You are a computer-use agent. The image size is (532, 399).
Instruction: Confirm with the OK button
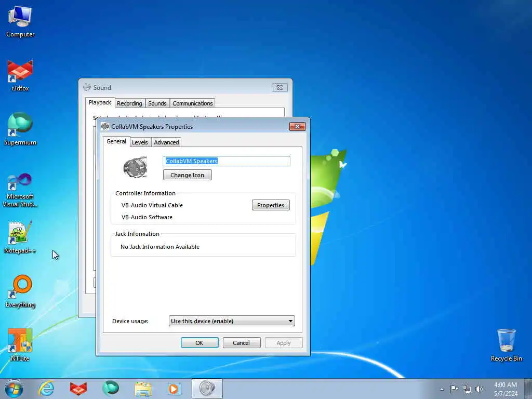pos(199,343)
